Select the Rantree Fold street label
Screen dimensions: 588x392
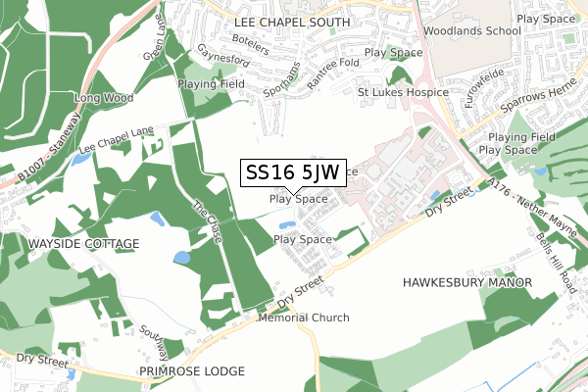pos(333,73)
